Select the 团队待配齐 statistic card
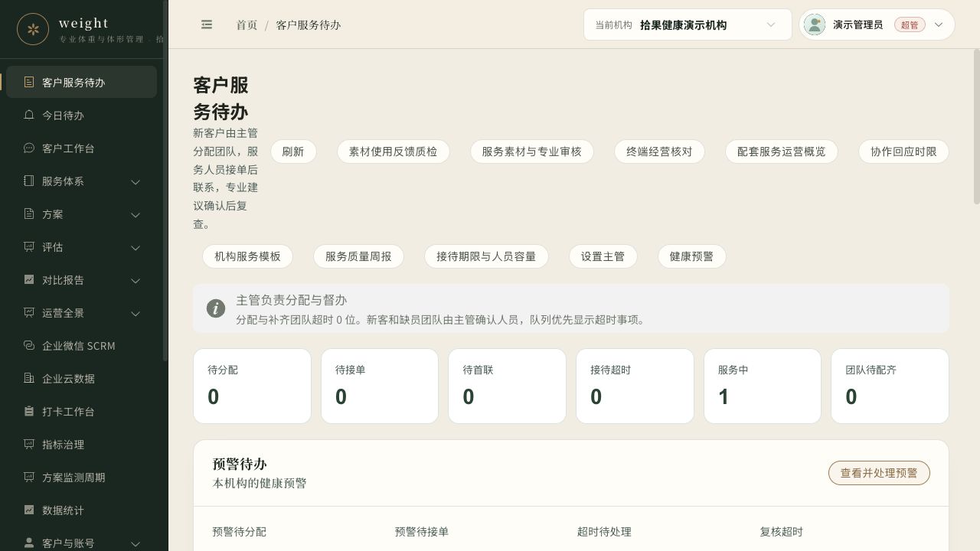The height and width of the screenshot is (551, 980). click(x=890, y=386)
